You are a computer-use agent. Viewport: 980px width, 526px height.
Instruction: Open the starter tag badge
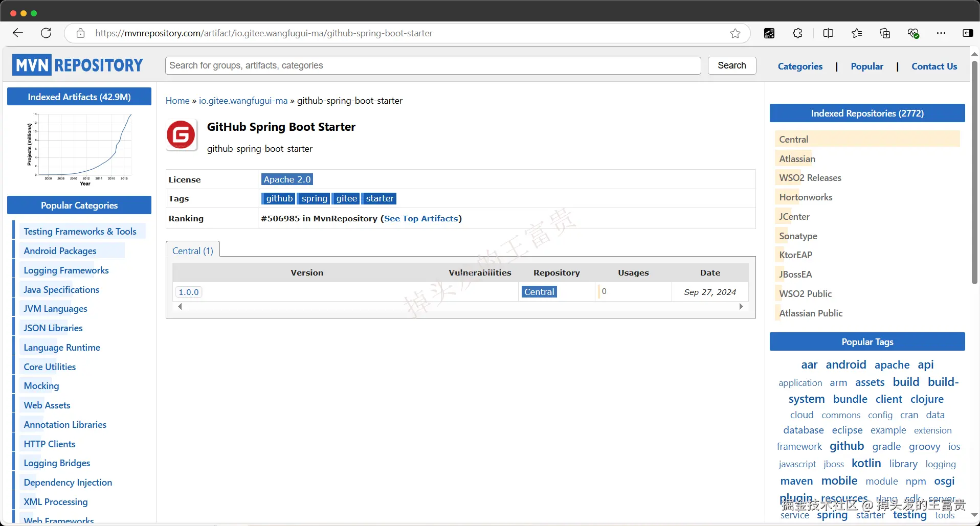click(380, 198)
